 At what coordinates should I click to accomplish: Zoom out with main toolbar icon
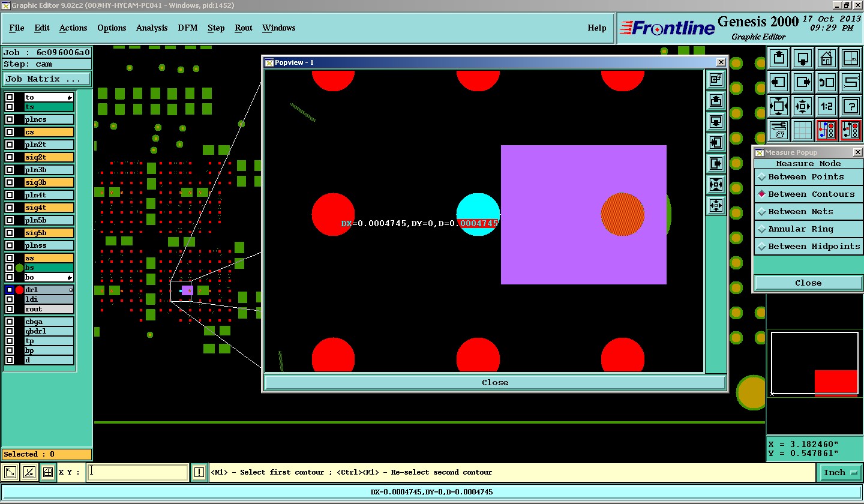[803, 106]
